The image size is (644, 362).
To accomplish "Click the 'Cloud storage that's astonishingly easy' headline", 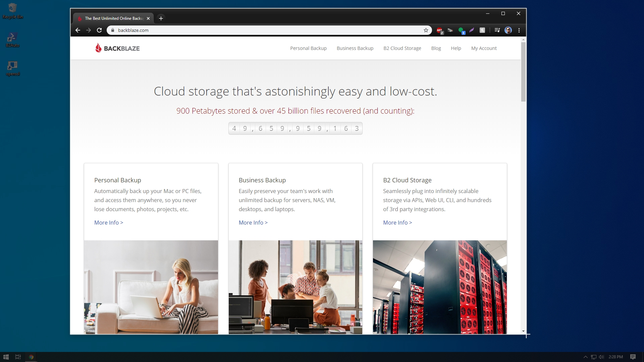I will [296, 91].
